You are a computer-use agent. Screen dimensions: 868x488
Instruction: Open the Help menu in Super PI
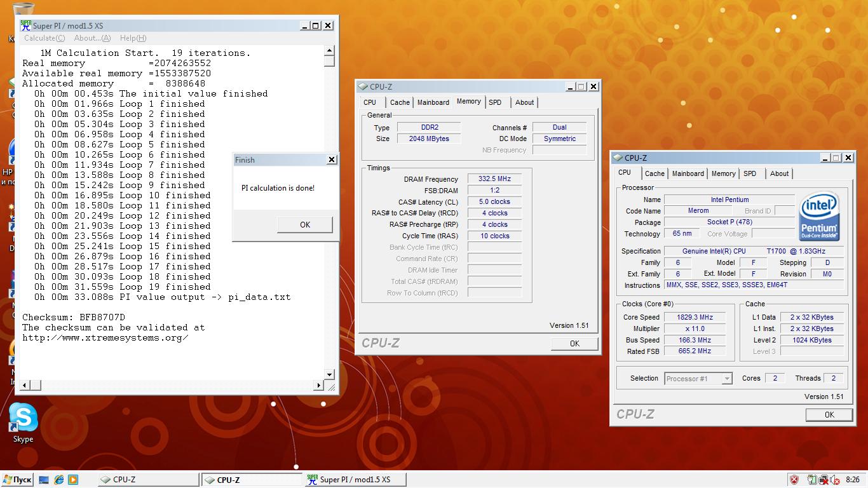pyautogui.click(x=133, y=38)
